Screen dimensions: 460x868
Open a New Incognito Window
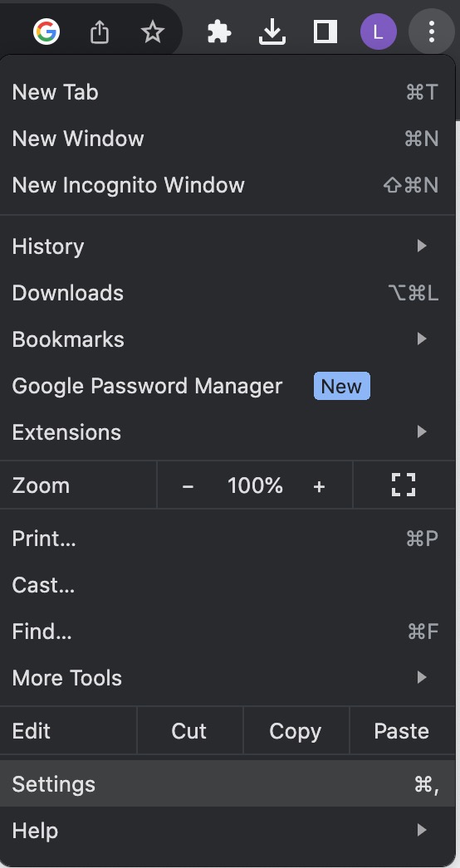click(228, 185)
